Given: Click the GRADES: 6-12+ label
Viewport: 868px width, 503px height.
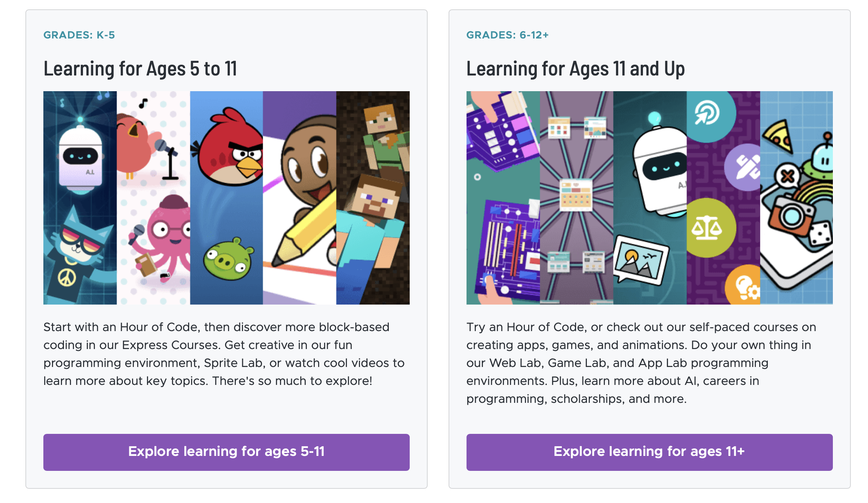Looking at the screenshot, I should pos(507,35).
